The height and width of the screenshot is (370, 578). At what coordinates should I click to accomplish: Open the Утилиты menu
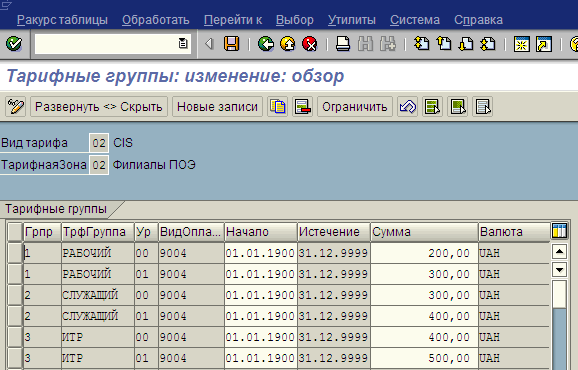coord(352,20)
